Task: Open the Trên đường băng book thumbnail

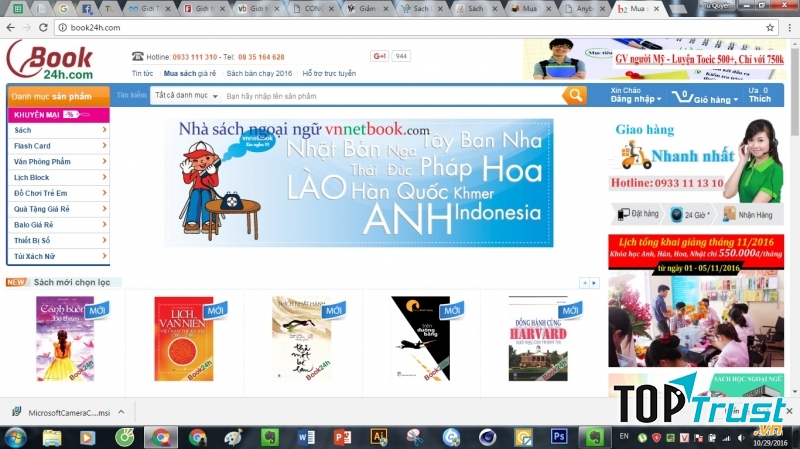Action: 420,339
